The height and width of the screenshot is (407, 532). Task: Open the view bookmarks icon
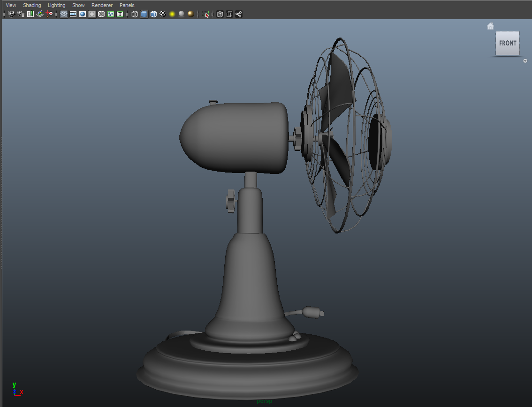coord(30,14)
